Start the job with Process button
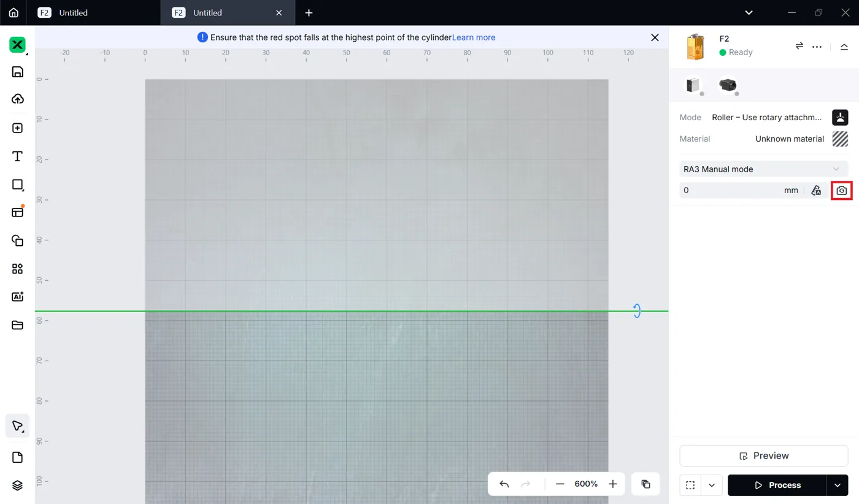Screen dimensions: 859x504 click(x=777, y=485)
